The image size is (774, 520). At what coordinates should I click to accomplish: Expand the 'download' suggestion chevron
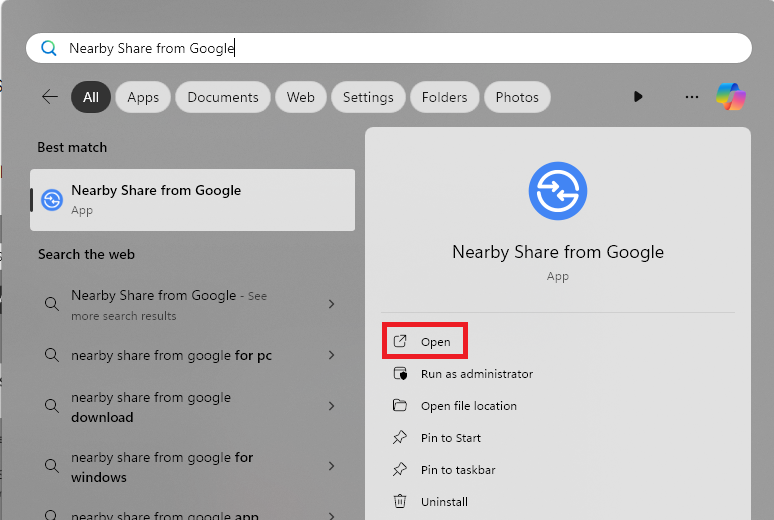coord(331,407)
